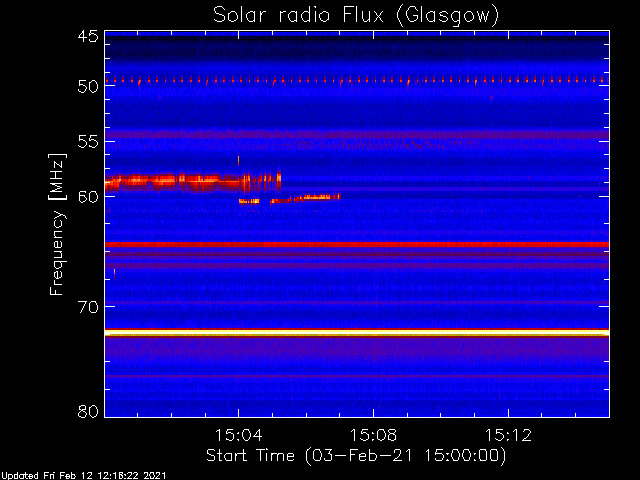This screenshot has height=480, width=640.
Task: Select the 70 frequency tick label
Action: click(88, 307)
